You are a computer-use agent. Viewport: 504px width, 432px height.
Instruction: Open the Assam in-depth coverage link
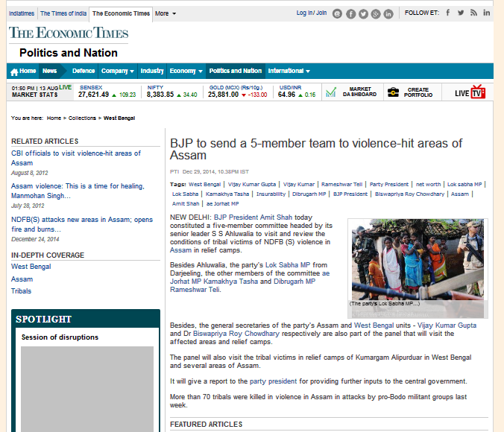(22, 279)
